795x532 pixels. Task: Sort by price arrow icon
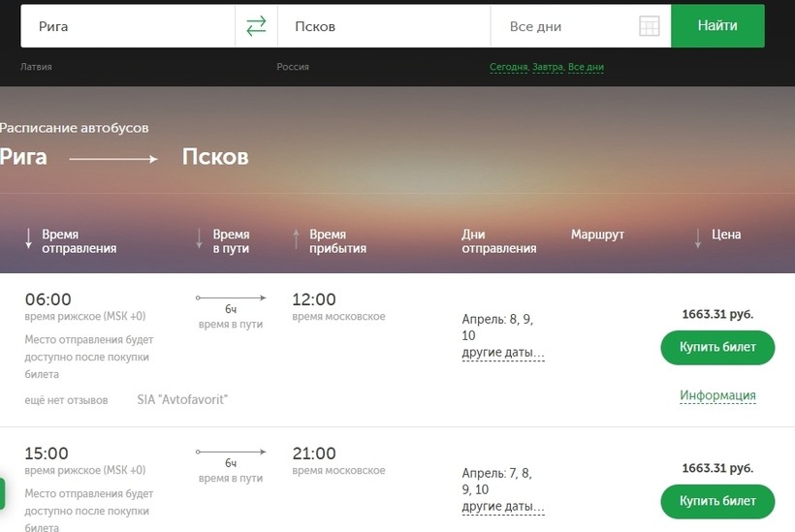tap(697, 238)
